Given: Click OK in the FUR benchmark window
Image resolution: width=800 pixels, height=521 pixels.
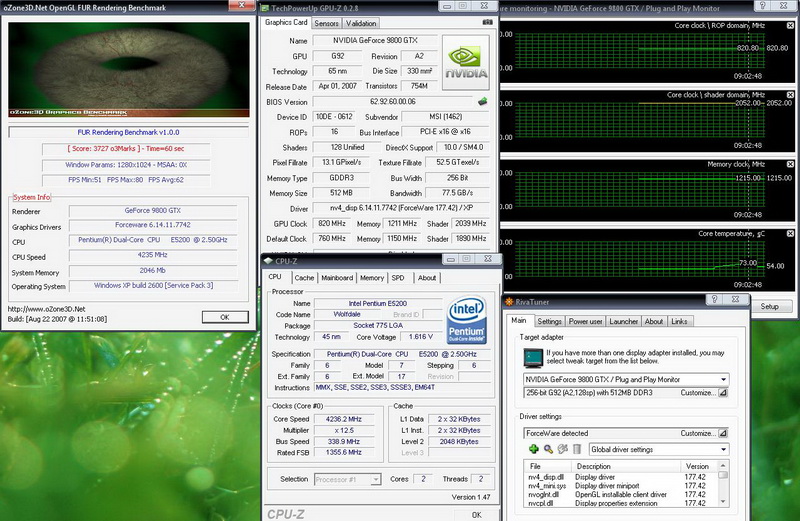Looking at the screenshot, I should [x=225, y=317].
